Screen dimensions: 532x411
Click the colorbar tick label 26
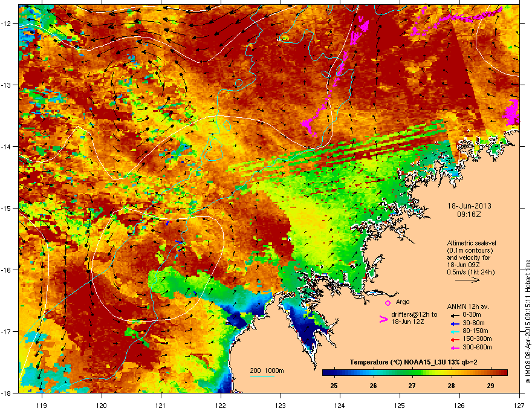coord(373,386)
